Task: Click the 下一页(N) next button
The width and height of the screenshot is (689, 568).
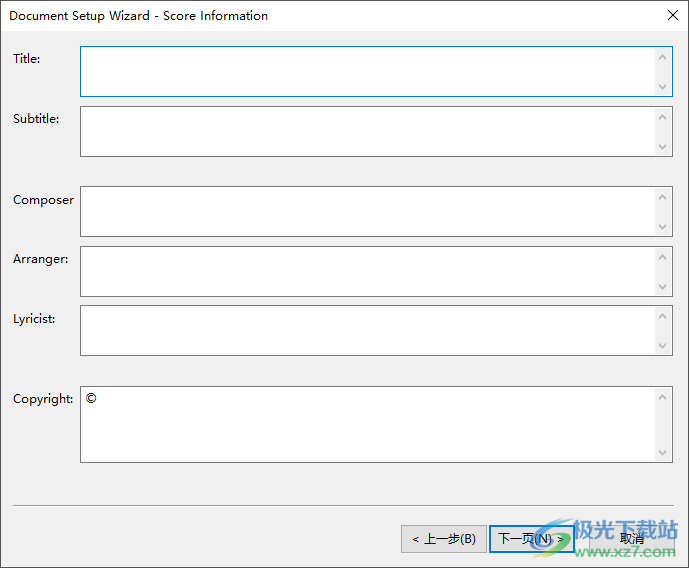Action: 531,539
